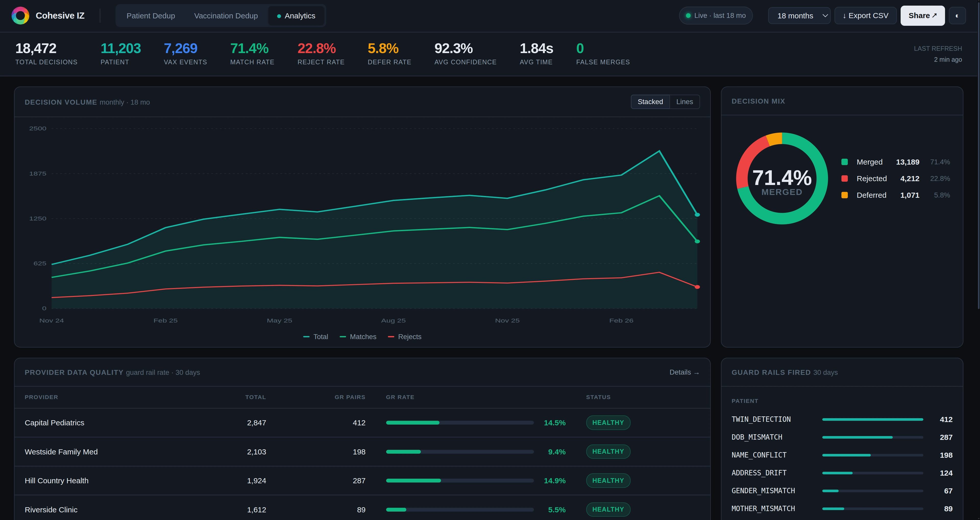Image resolution: width=980 pixels, height=520 pixels.
Task: Open the 18 months range dropdown
Action: point(799,16)
